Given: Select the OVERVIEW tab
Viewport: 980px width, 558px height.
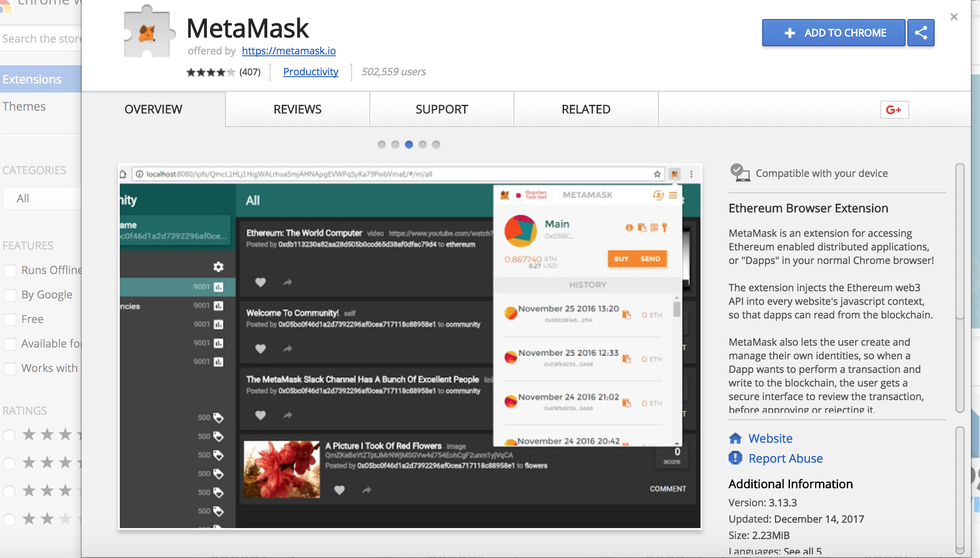Looking at the screenshot, I should coord(153,108).
